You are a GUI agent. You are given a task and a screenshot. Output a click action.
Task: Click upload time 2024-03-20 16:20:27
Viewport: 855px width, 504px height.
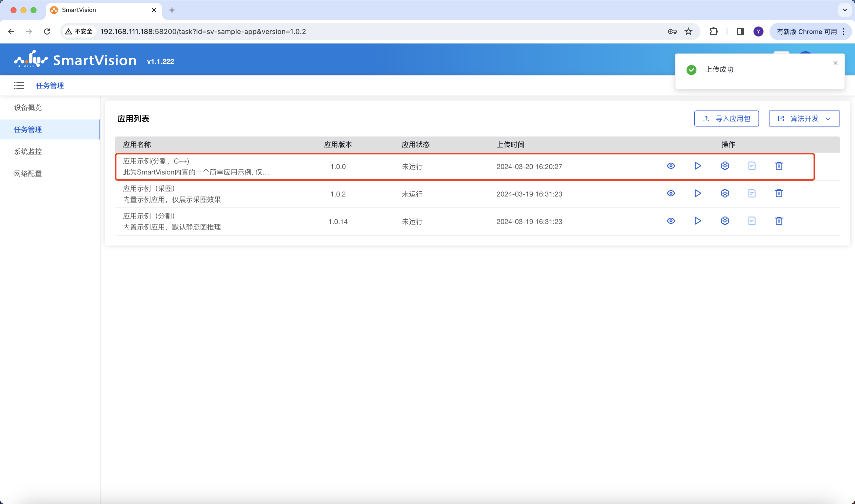coord(529,167)
